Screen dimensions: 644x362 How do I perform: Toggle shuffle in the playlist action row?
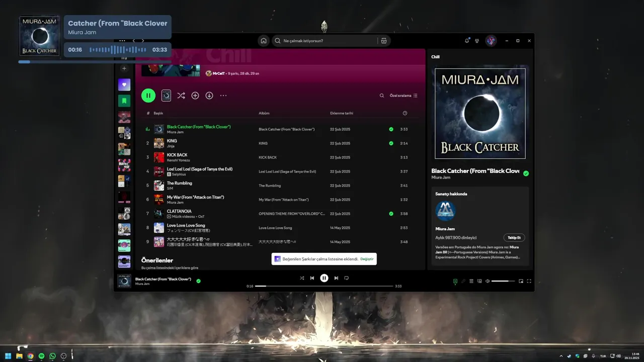(x=181, y=96)
